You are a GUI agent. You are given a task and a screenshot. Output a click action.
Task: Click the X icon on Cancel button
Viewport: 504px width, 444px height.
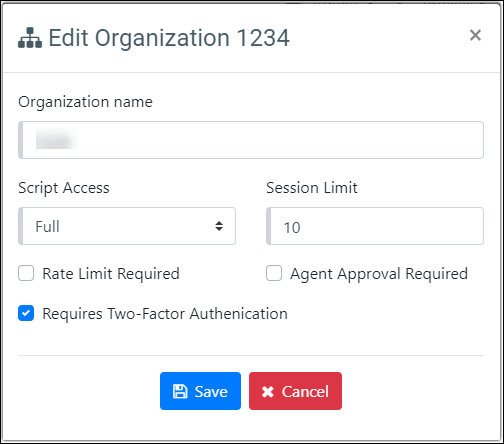pos(268,392)
